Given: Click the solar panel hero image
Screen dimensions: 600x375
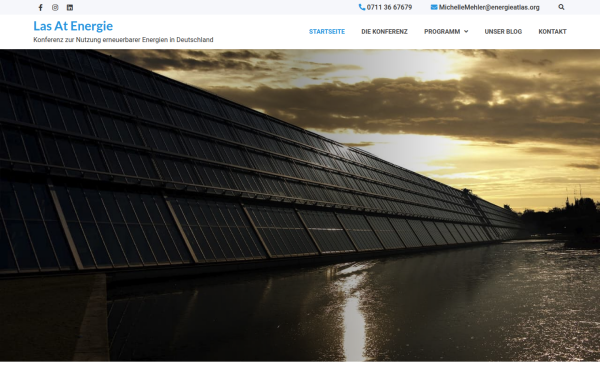Looking at the screenshot, I should [300, 205].
